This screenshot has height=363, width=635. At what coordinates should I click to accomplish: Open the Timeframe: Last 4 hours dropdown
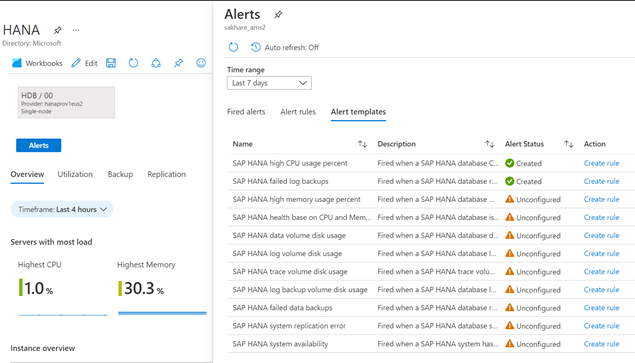pyautogui.click(x=62, y=209)
